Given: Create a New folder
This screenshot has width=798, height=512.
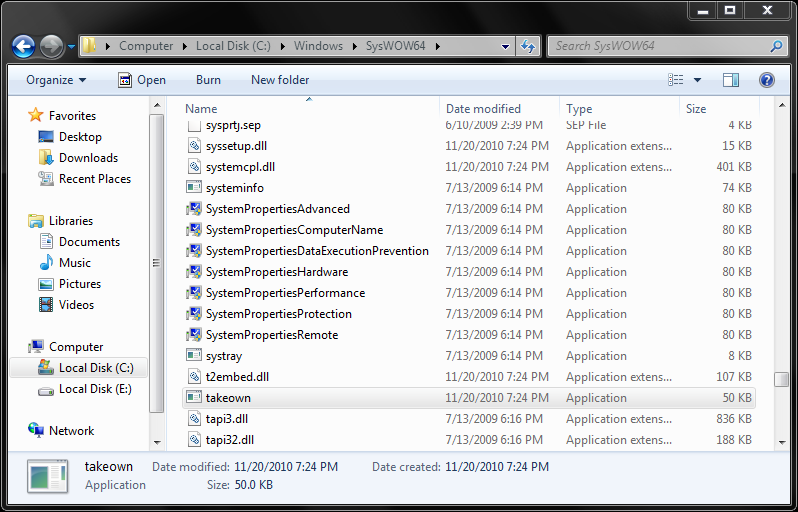Looking at the screenshot, I should pyautogui.click(x=280, y=80).
